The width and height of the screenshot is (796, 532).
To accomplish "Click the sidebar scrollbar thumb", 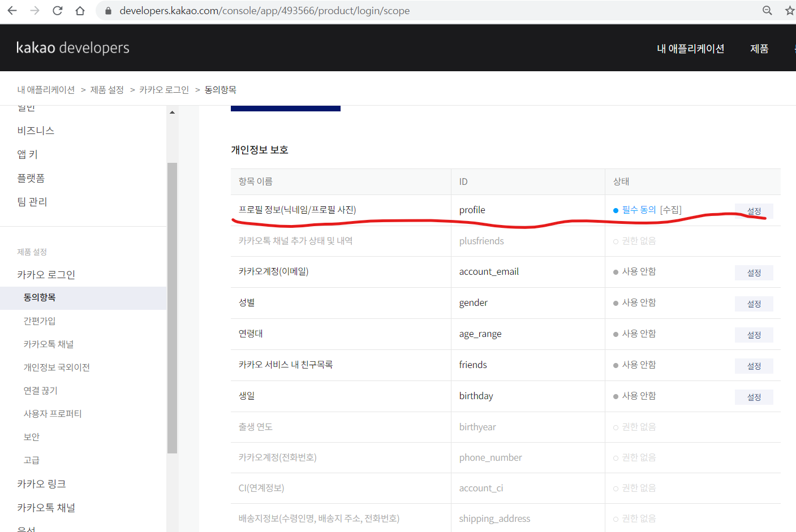I will click(x=173, y=308).
